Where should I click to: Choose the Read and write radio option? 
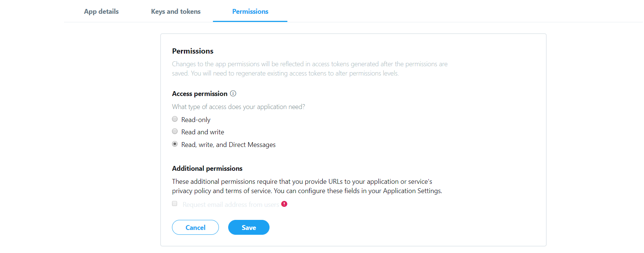[x=175, y=131]
